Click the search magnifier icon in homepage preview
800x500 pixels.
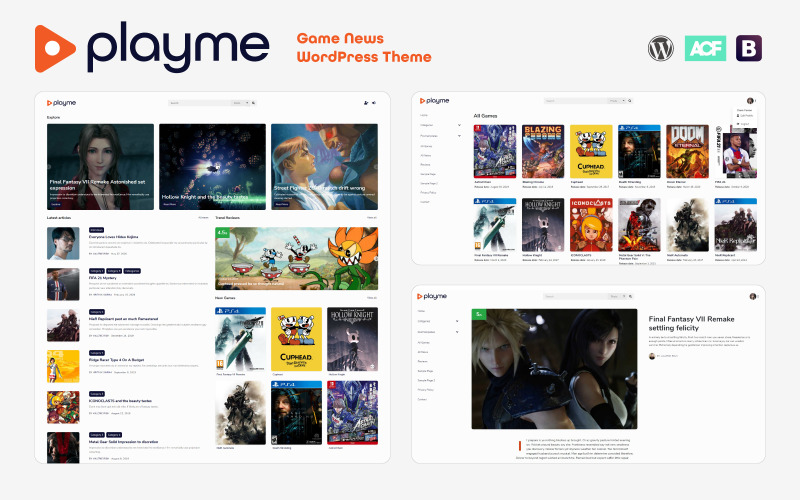pos(254,103)
